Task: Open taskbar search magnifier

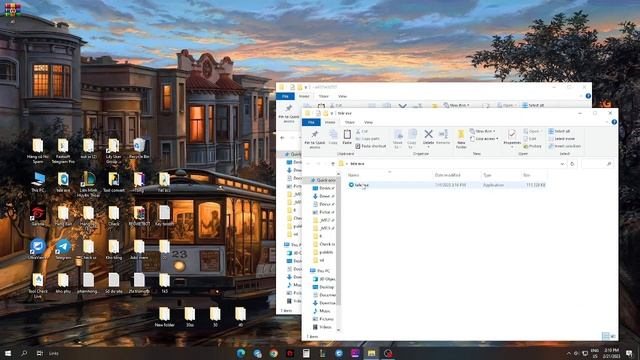Action: (24, 353)
